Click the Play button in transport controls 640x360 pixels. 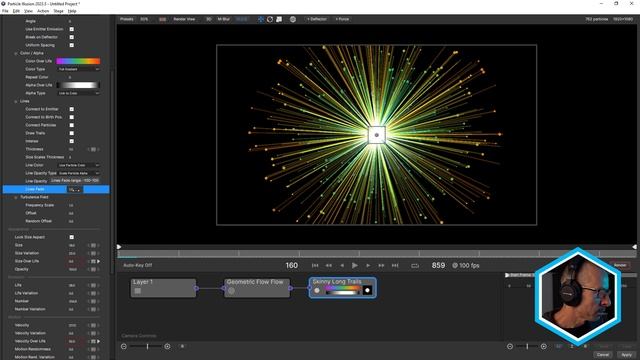(x=355, y=265)
